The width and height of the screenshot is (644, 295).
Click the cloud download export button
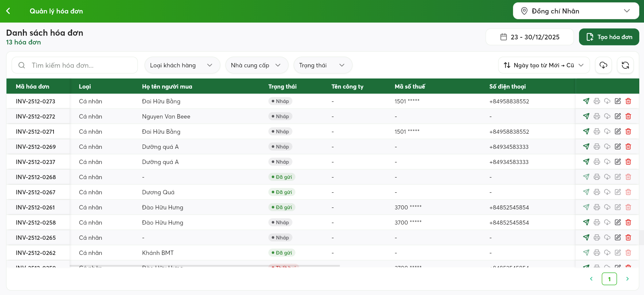(603, 65)
